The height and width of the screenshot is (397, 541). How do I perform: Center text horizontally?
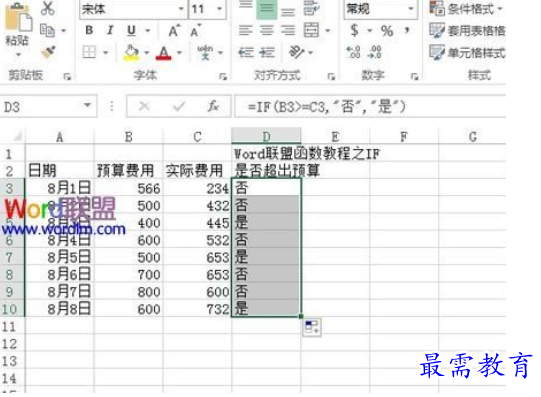tap(267, 30)
